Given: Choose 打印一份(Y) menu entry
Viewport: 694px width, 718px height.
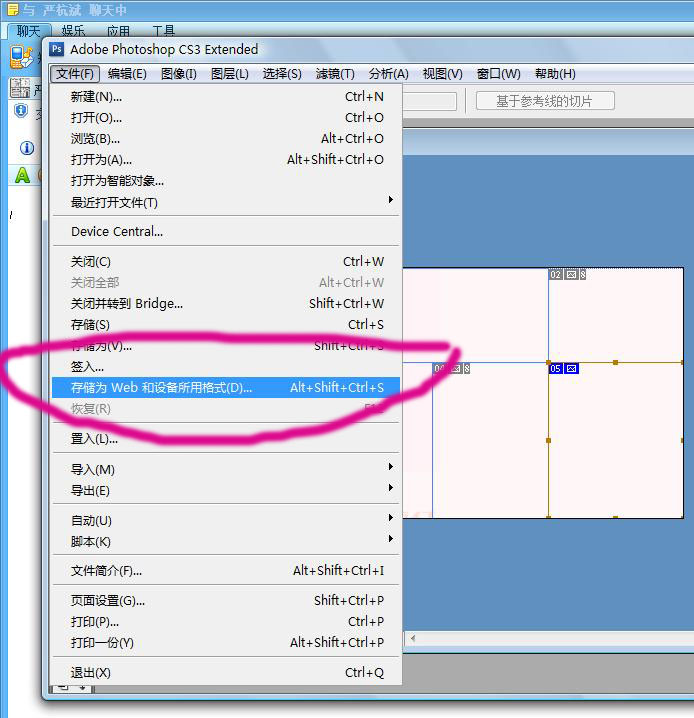Looking at the screenshot, I should point(226,642).
